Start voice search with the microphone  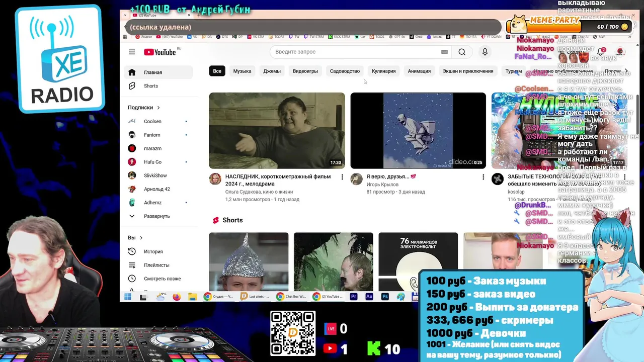485,52
